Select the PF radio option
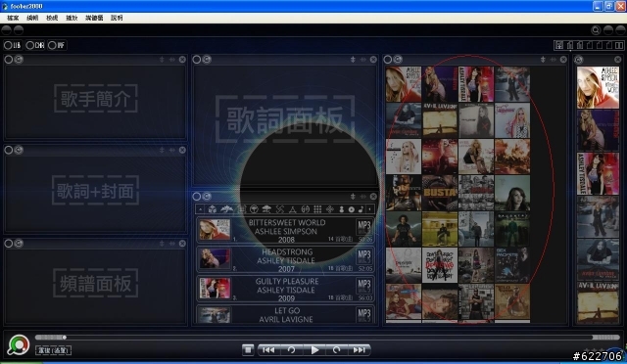 (57, 45)
